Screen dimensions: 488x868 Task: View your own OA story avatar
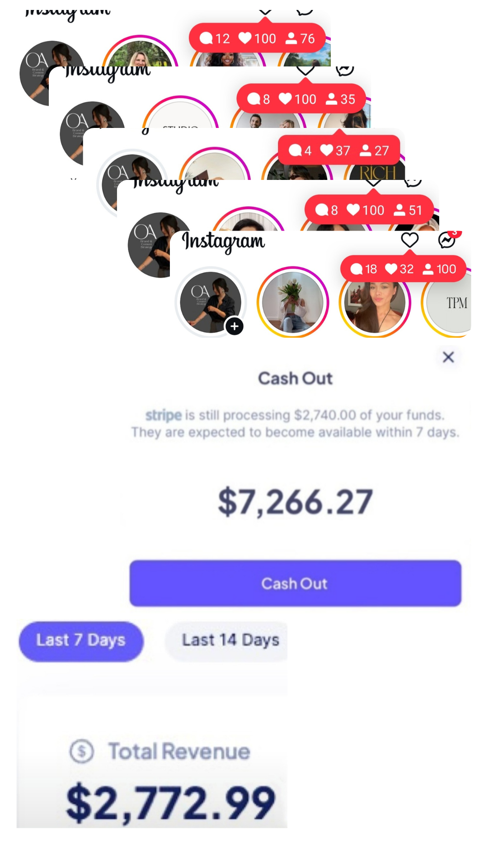click(x=211, y=302)
